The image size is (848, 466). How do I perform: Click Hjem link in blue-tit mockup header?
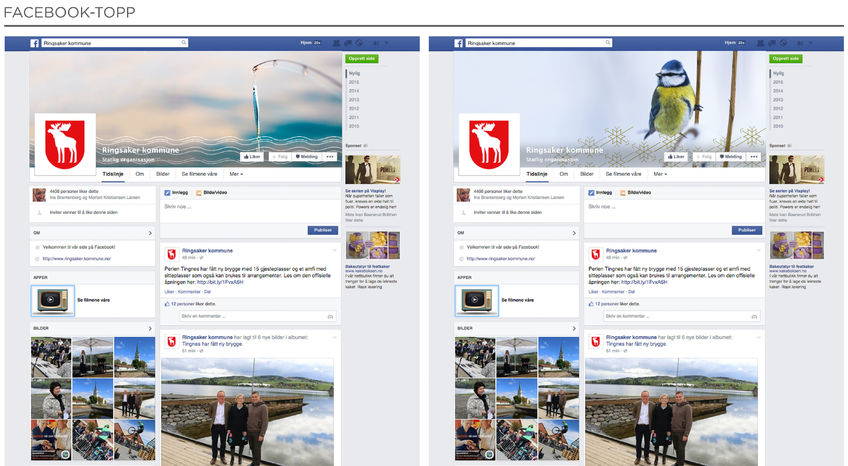730,43
